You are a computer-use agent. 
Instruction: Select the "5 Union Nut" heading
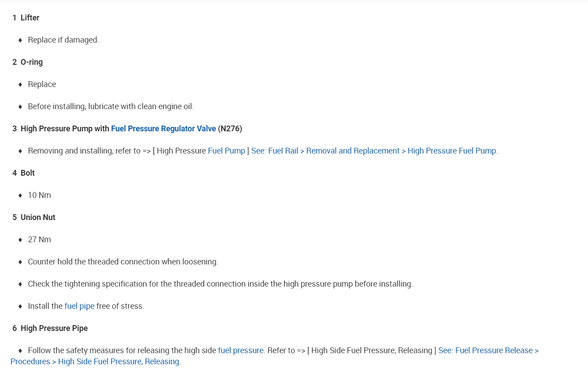point(34,217)
